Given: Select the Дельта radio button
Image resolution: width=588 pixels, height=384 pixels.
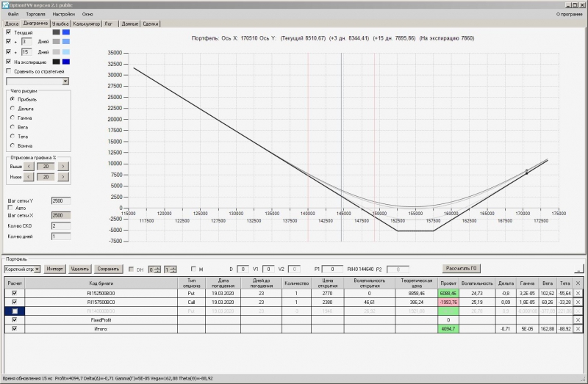Looking at the screenshot, I should pos(12,108).
